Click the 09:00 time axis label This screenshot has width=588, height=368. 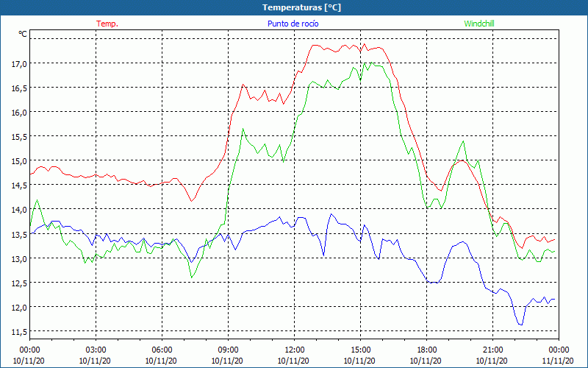coord(228,350)
